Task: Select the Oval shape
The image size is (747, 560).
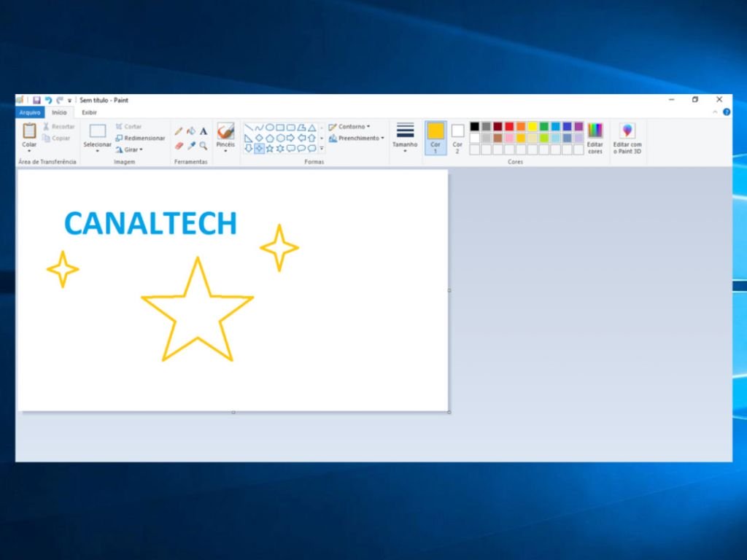Action: (270, 127)
